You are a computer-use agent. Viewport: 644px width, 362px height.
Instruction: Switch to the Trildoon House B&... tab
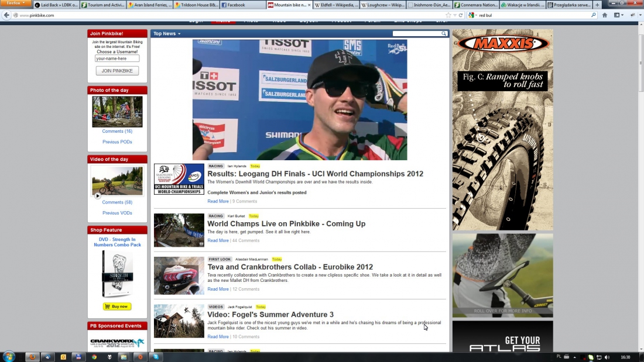tap(196, 5)
